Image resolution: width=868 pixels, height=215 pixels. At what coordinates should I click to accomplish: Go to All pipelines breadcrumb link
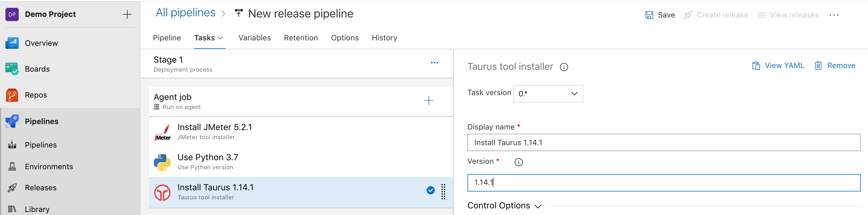coord(185,13)
